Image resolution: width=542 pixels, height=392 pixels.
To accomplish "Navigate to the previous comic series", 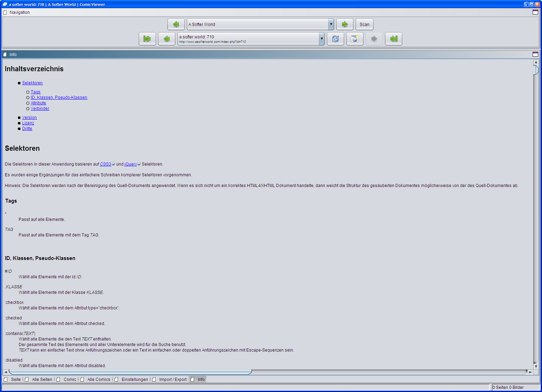I will click(x=176, y=24).
